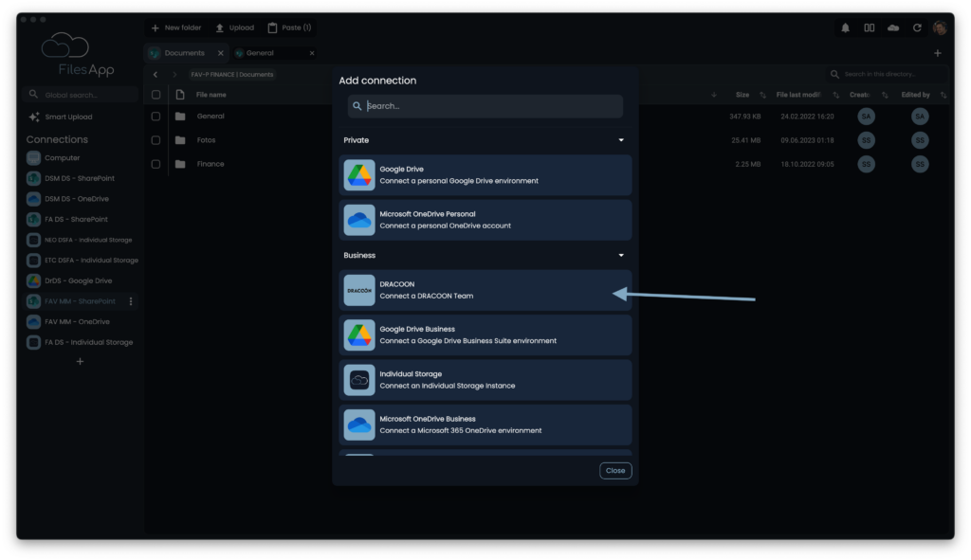971x560 pixels.
Task: Open options menu for FAV MM - SharePoint
Action: coord(131,301)
